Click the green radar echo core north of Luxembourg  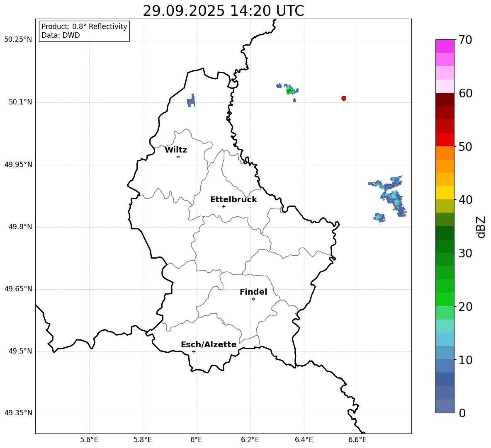click(x=289, y=90)
